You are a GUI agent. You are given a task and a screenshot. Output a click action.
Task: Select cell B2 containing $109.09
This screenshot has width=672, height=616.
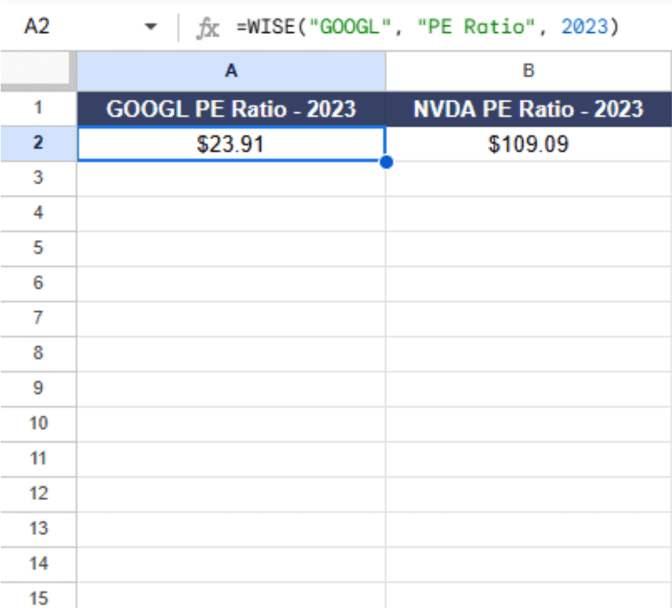(x=528, y=144)
